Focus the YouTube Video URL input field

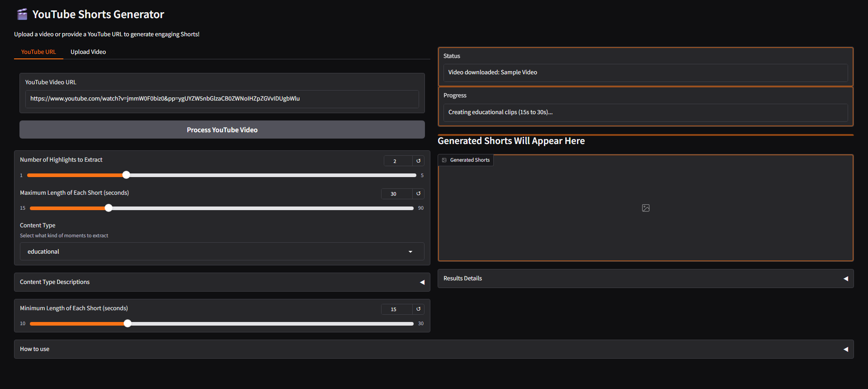point(222,99)
